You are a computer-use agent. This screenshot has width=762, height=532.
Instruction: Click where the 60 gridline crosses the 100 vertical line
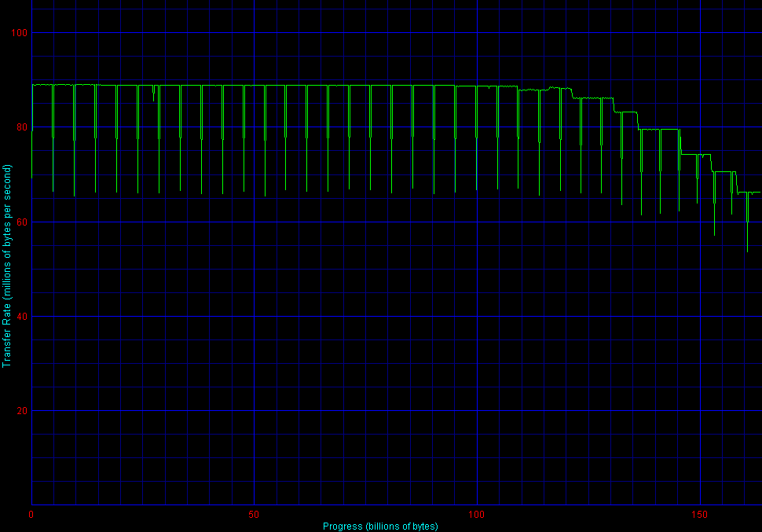(477, 222)
